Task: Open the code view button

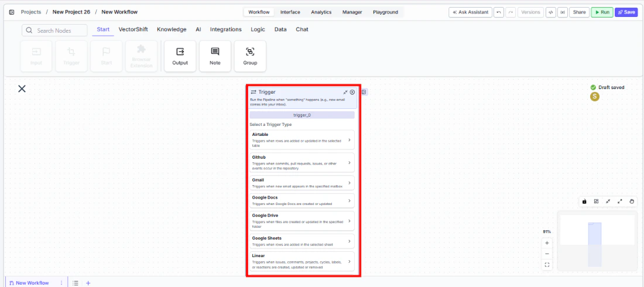Action: pyautogui.click(x=551, y=12)
